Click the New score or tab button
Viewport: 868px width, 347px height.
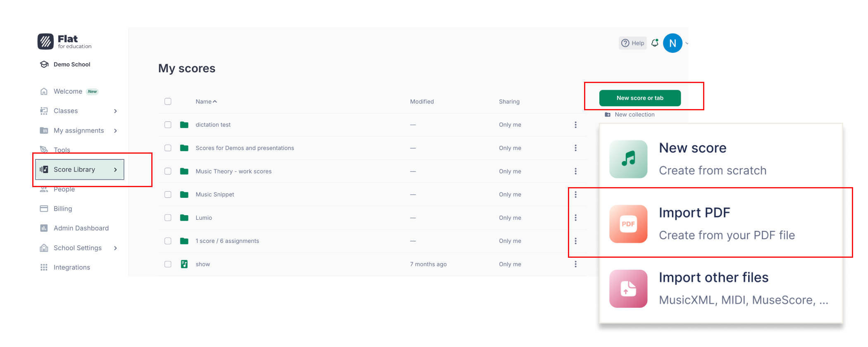(x=640, y=98)
